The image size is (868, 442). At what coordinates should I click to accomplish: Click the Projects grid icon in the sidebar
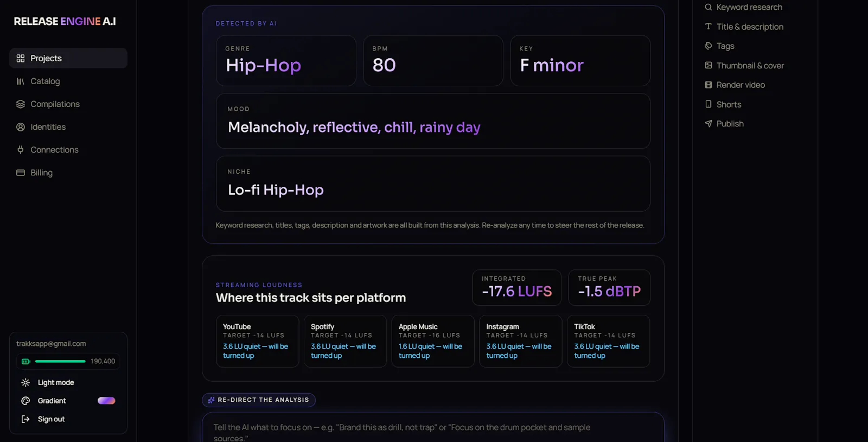[21, 58]
